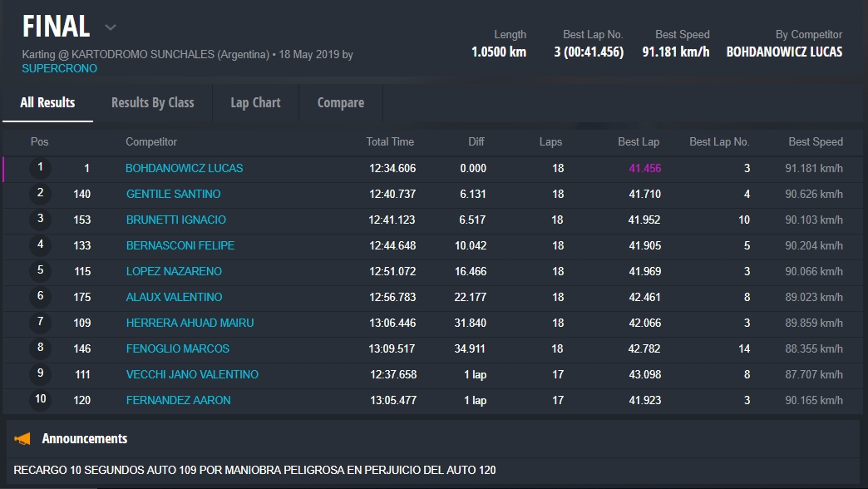Sort by the Best Lap column header
The width and height of the screenshot is (868, 489).
tap(638, 141)
